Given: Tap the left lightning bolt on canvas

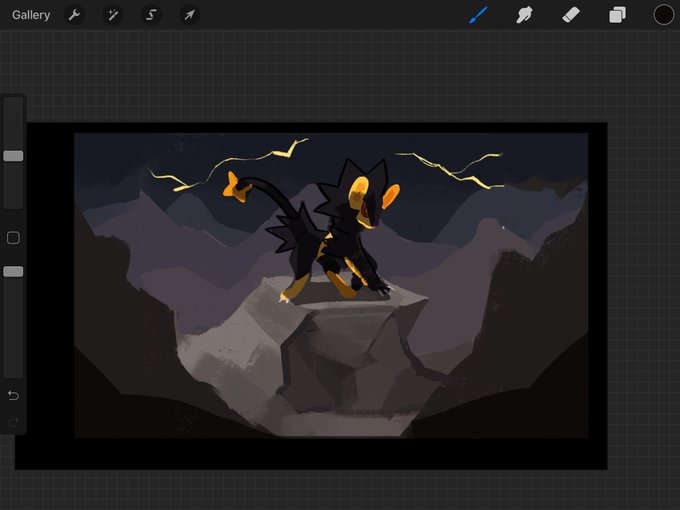Looking at the screenshot, I should tap(229, 165).
